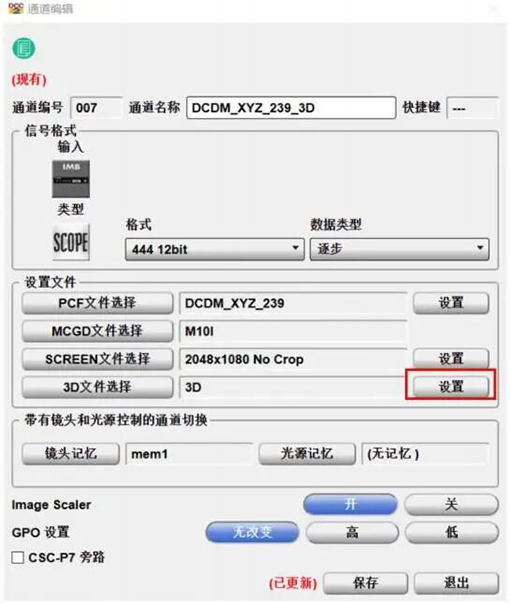Set GPO setting to 高
The height and width of the screenshot is (604, 510).
tap(352, 533)
